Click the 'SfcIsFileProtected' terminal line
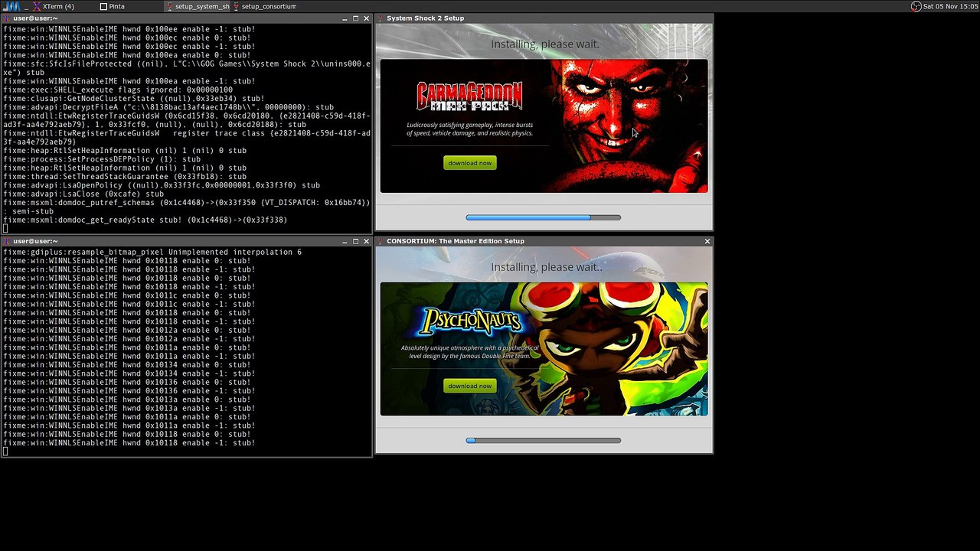Viewport: 980px width, 551px height. 187,68
